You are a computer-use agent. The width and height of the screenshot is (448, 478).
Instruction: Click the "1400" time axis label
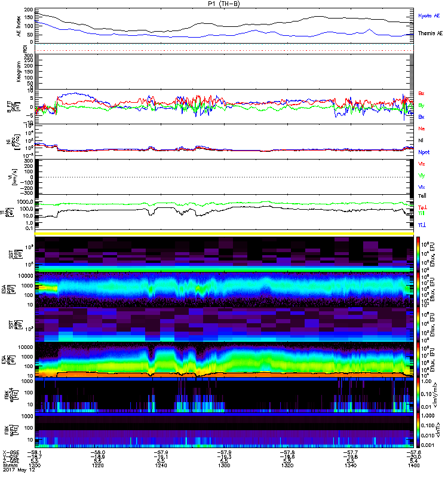pos(413,465)
